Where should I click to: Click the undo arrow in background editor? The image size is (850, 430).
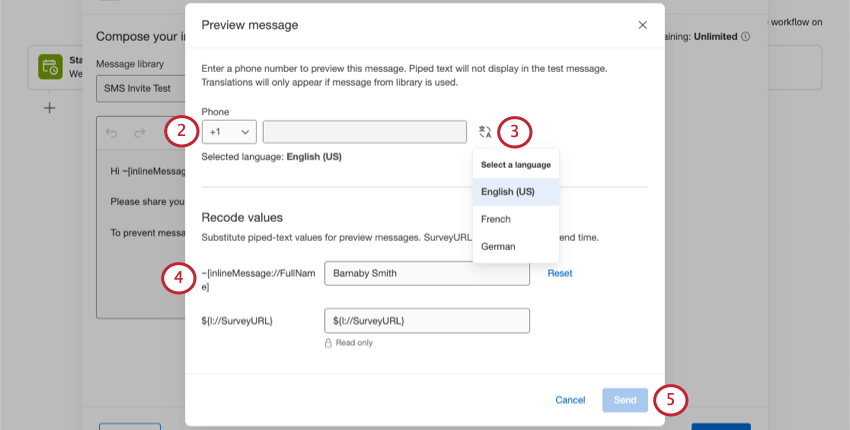111,133
